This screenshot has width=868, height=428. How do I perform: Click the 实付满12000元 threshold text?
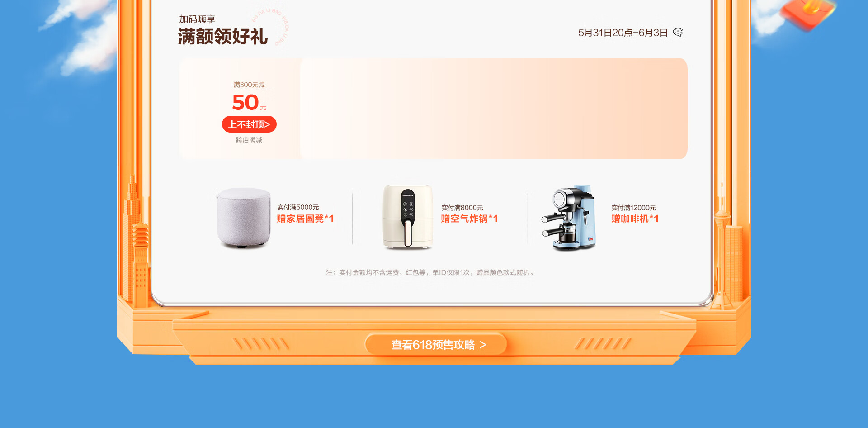pyautogui.click(x=633, y=208)
